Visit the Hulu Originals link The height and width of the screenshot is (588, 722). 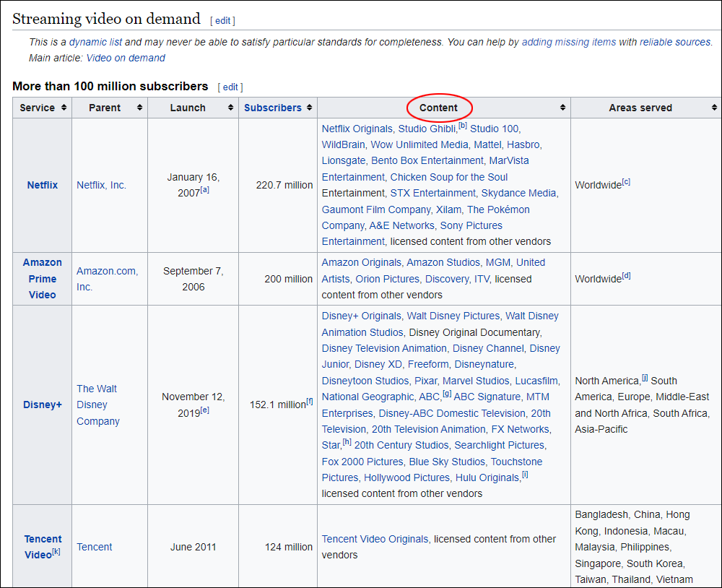pyautogui.click(x=487, y=478)
